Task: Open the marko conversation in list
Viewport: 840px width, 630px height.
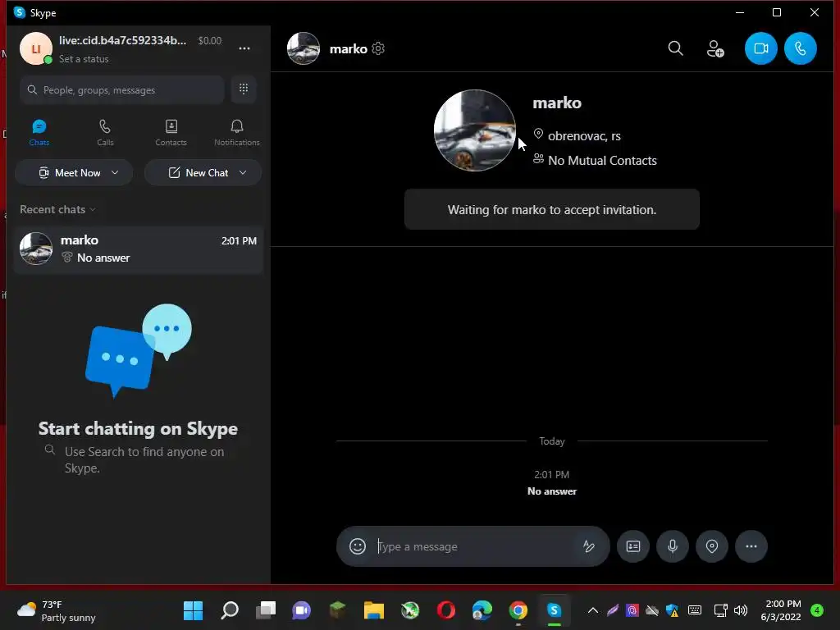Action: click(x=138, y=249)
